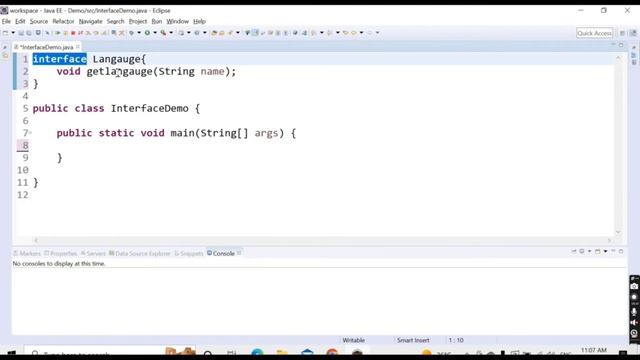Click the highlighted interface keyword
The image size is (640, 360).
[60, 59]
